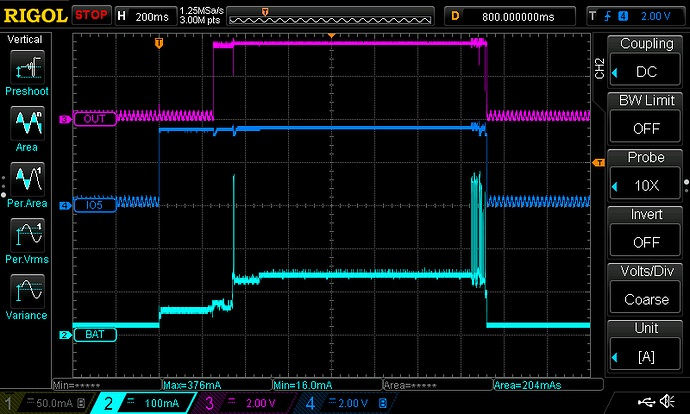This screenshot has width=690, height=414.
Task: Click the delay 800.000000ms field
Action: click(510, 16)
